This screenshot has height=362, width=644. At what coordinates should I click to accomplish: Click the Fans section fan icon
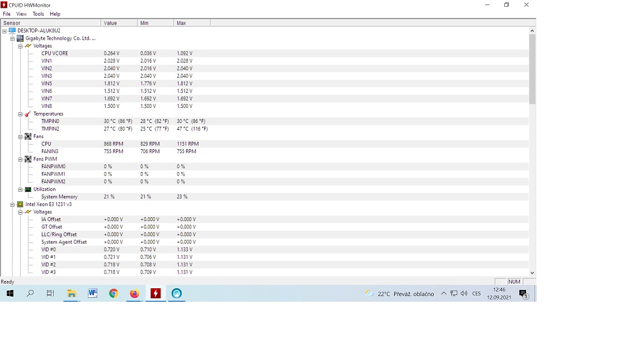(x=28, y=136)
